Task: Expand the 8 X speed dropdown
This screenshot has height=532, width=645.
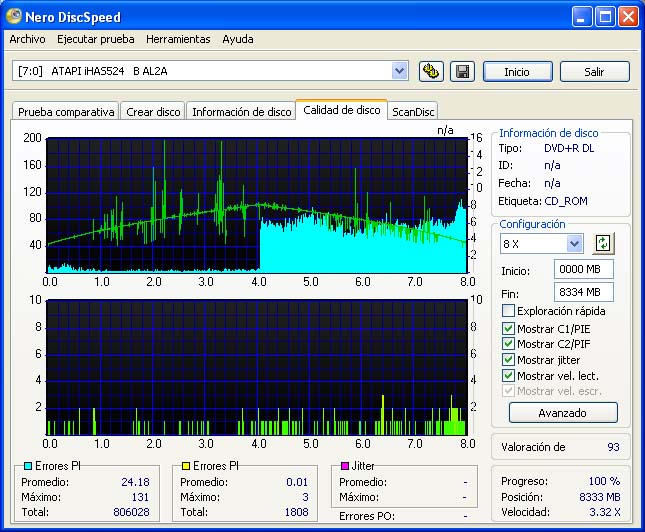Action: [x=574, y=244]
